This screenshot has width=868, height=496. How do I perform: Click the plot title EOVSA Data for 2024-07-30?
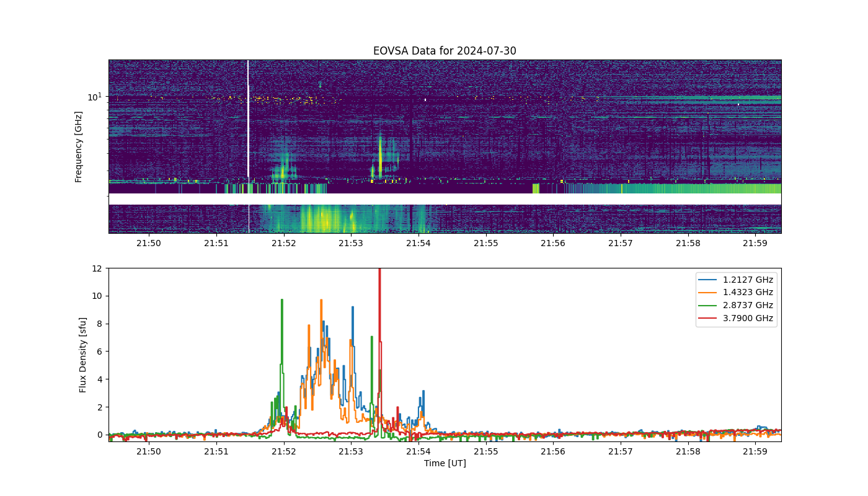click(445, 51)
